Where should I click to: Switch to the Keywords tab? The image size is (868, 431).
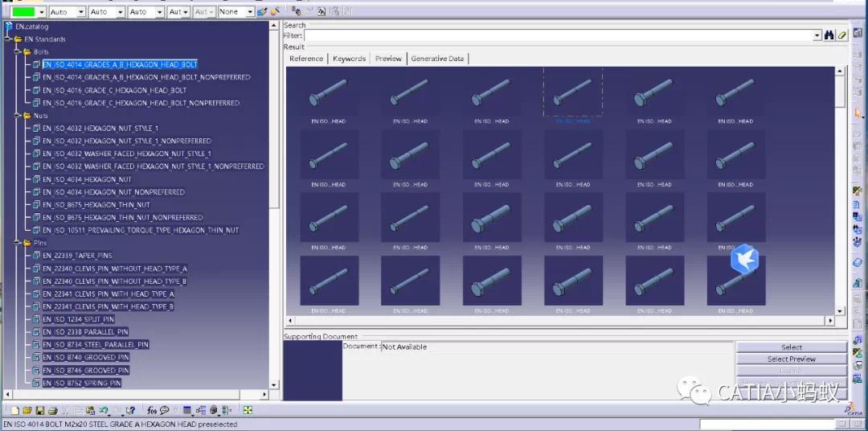[x=349, y=59]
